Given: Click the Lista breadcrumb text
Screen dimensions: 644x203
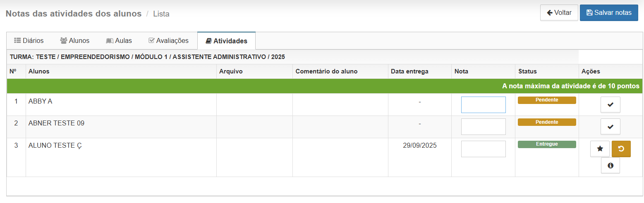Looking at the screenshot, I should [161, 14].
